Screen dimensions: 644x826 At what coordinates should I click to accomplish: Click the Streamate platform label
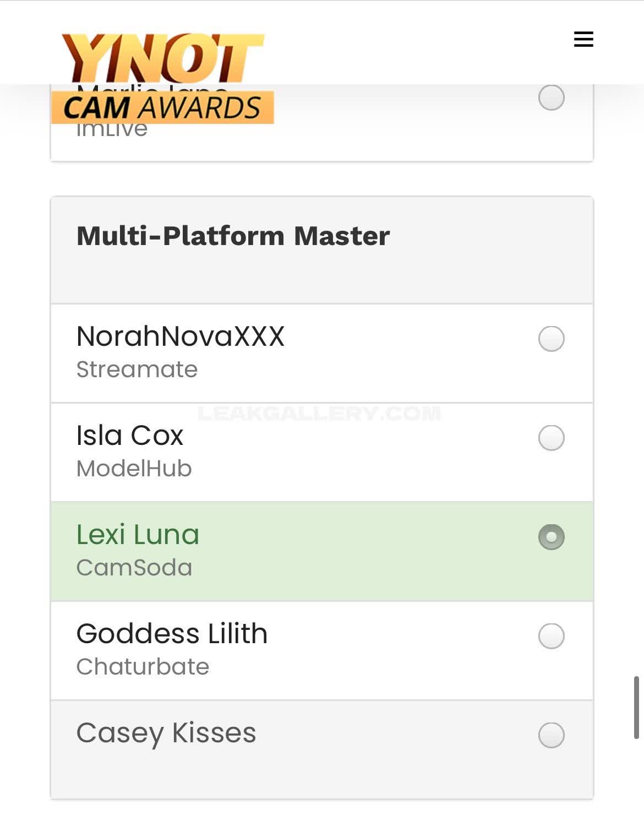137,369
